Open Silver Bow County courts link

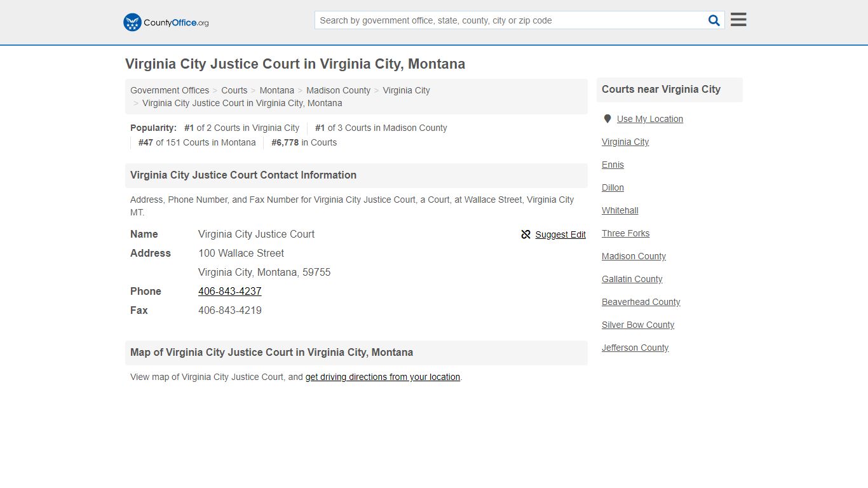(638, 325)
